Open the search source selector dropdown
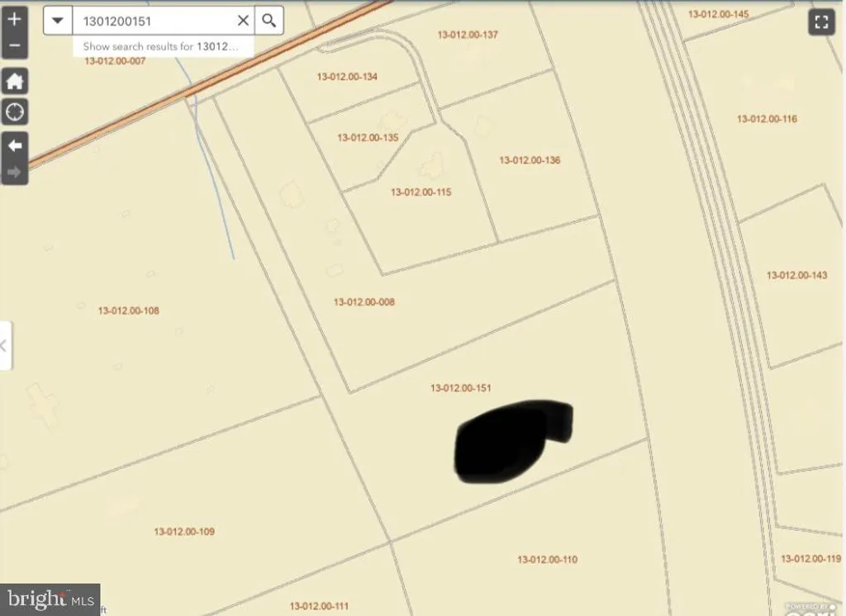Viewport: 846px width, 616px height. [57, 20]
